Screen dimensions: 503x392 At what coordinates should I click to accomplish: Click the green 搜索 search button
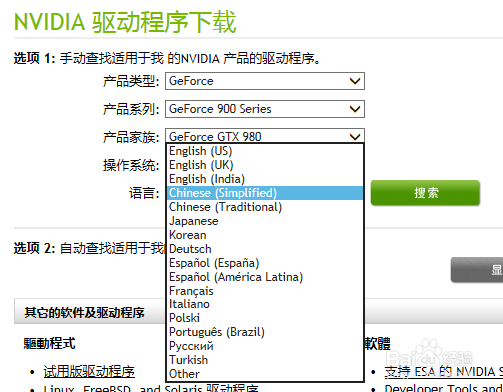click(x=425, y=193)
